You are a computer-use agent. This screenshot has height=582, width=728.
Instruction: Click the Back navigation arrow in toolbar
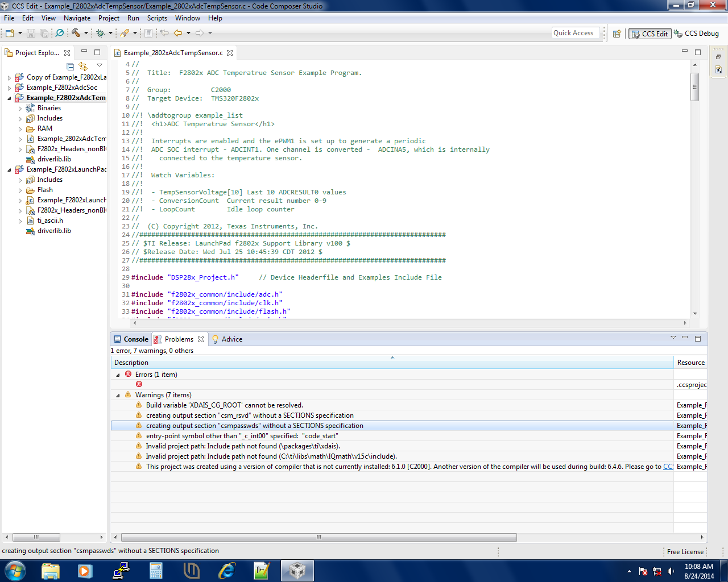point(178,33)
